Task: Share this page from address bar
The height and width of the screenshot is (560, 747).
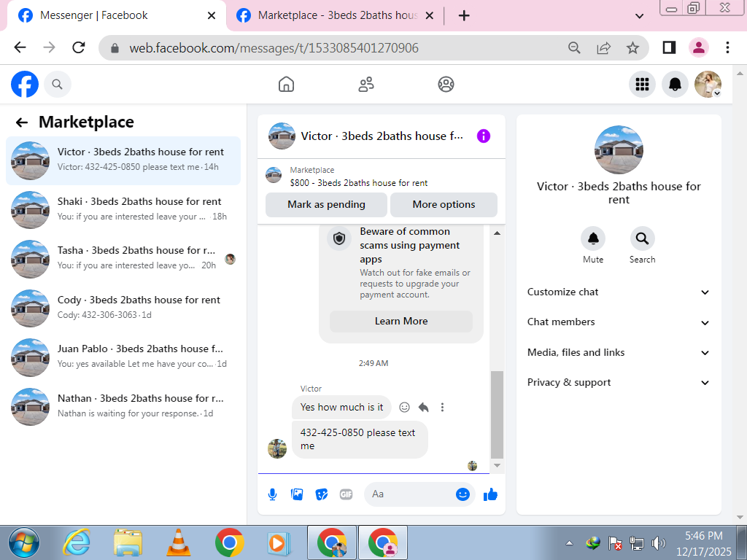Action: pyautogui.click(x=603, y=47)
